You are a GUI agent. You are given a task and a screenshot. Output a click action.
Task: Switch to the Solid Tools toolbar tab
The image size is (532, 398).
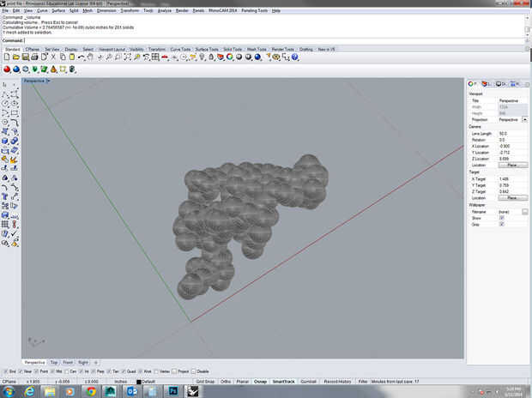pyautogui.click(x=233, y=50)
